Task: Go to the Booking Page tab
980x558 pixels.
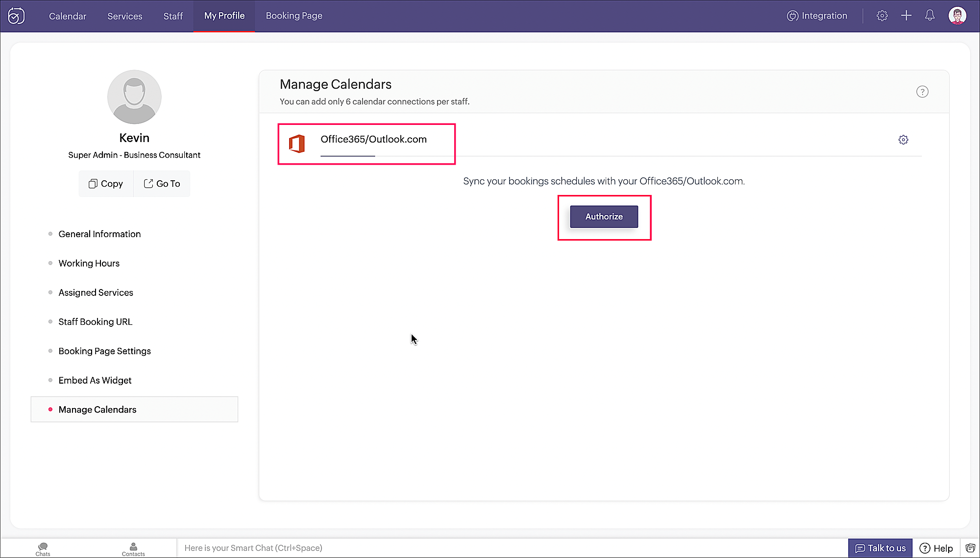Action: click(294, 16)
